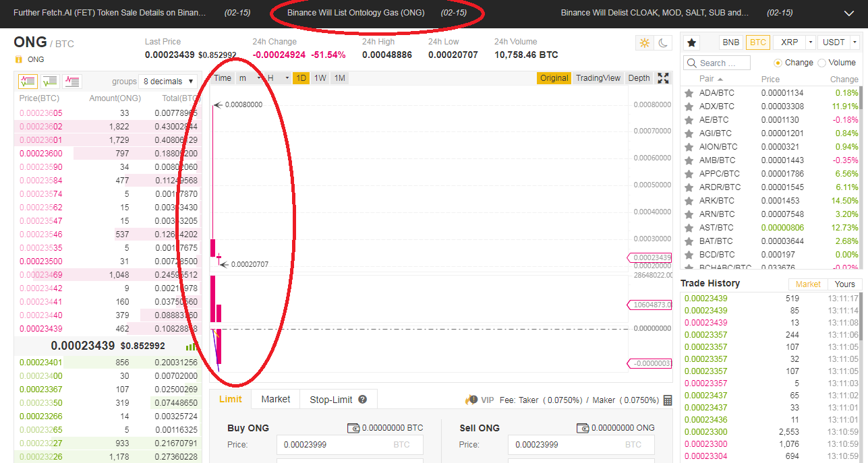Click the Sell ONG wallet balance icon

coord(583,428)
